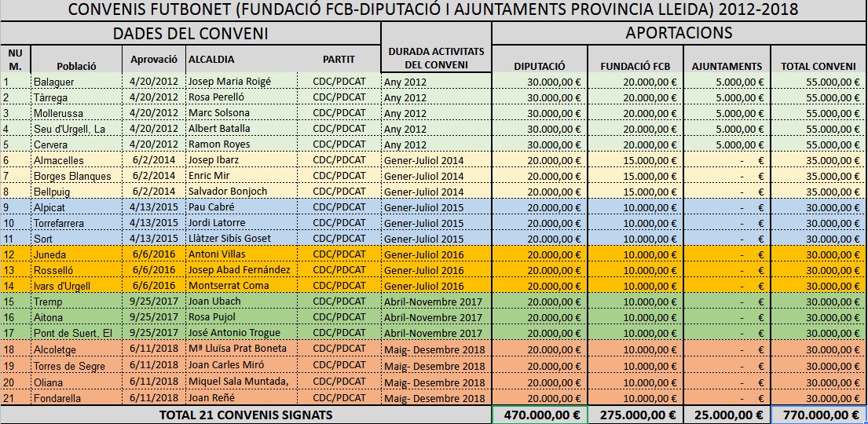Click the spreadsheet title CONVENIS FUTBONET
868x424 pixels.
[x=434, y=10]
